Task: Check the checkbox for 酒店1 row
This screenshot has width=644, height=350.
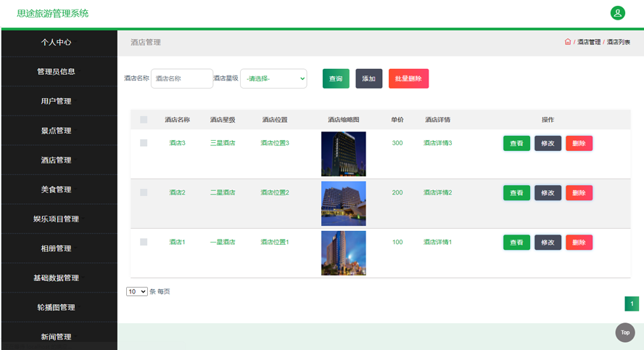Action: pos(144,242)
